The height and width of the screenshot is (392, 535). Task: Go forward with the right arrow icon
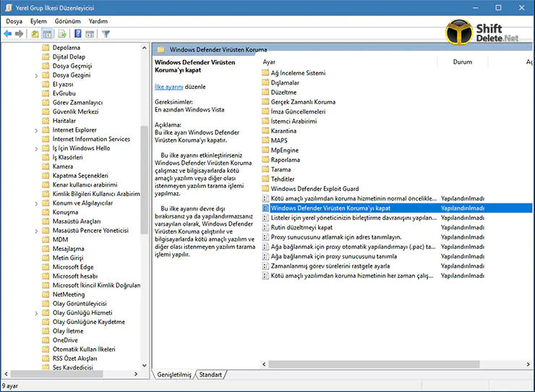point(19,34)
